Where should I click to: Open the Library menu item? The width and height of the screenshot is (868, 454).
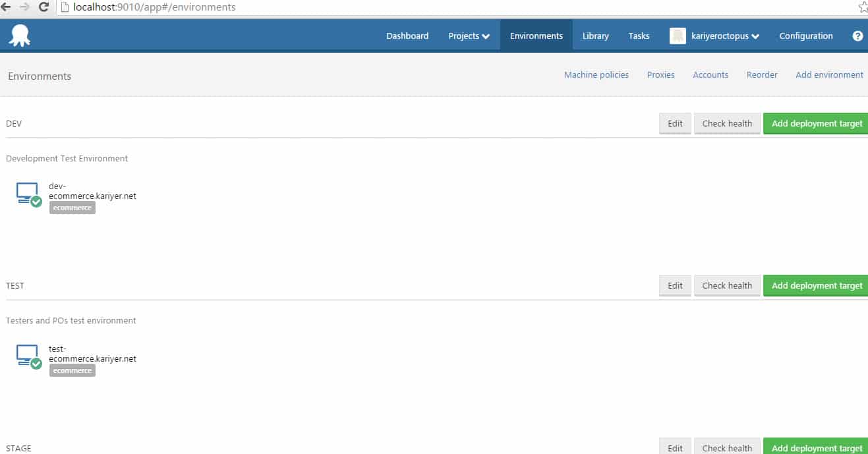click(x=595, y=36)
